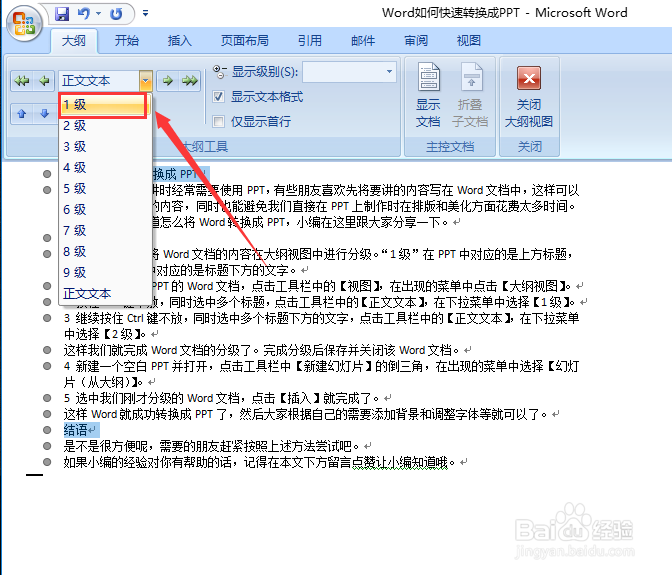Choose 3 级 in the dropdown list
Viewport: 672px width, 575px height.
pos(105,147)
